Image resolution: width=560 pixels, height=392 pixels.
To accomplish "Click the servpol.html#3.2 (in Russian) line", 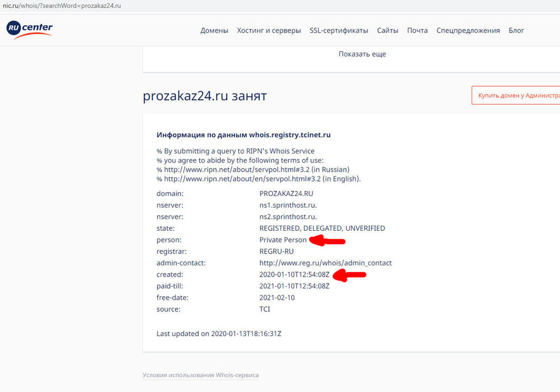I will [253, 170].
